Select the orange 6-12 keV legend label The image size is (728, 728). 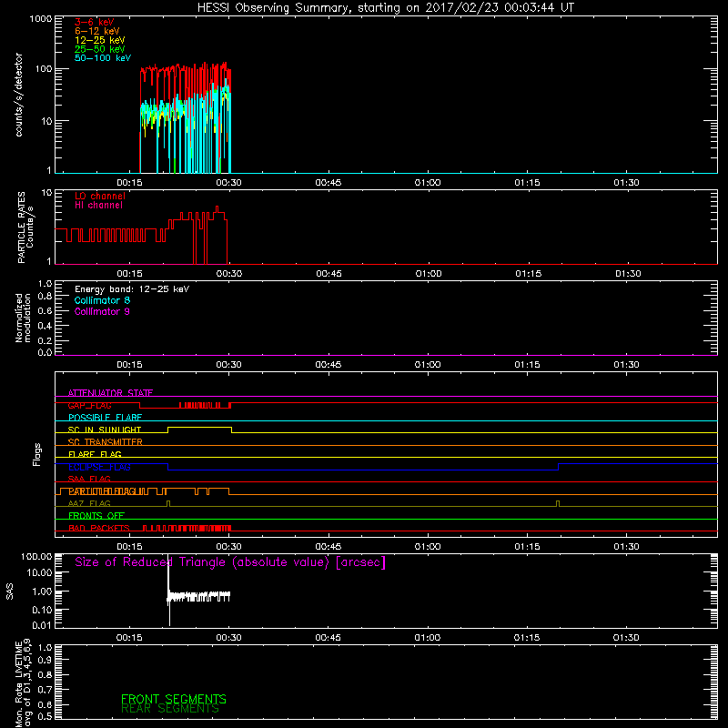(97, 31)
